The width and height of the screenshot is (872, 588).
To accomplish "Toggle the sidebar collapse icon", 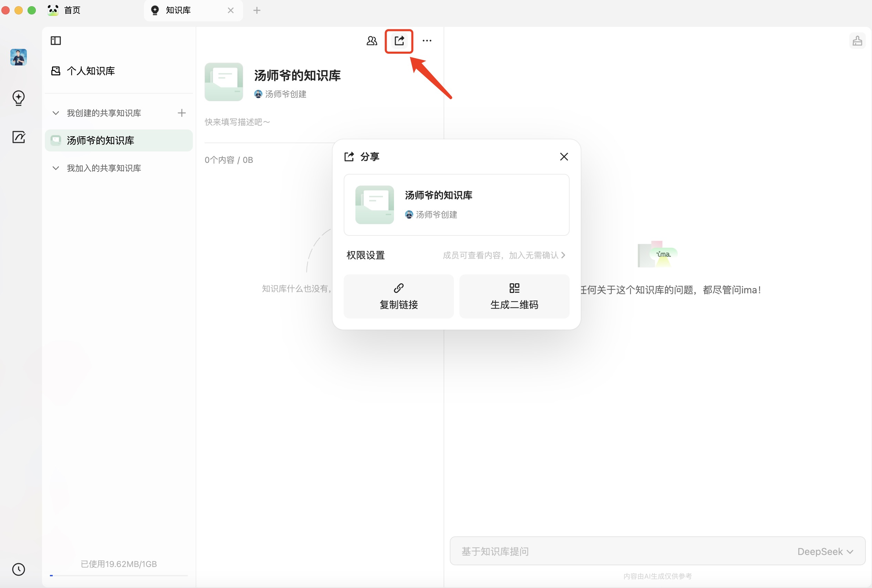I will 55,41.
